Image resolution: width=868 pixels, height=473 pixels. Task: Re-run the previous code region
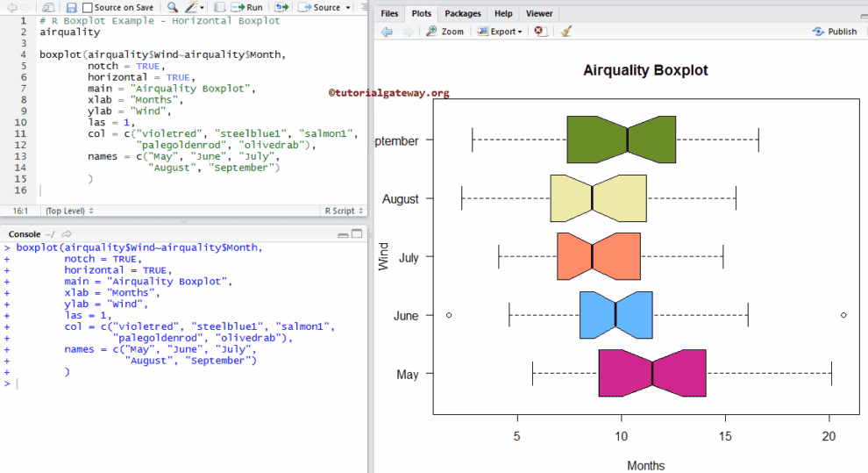coord(281,7)
